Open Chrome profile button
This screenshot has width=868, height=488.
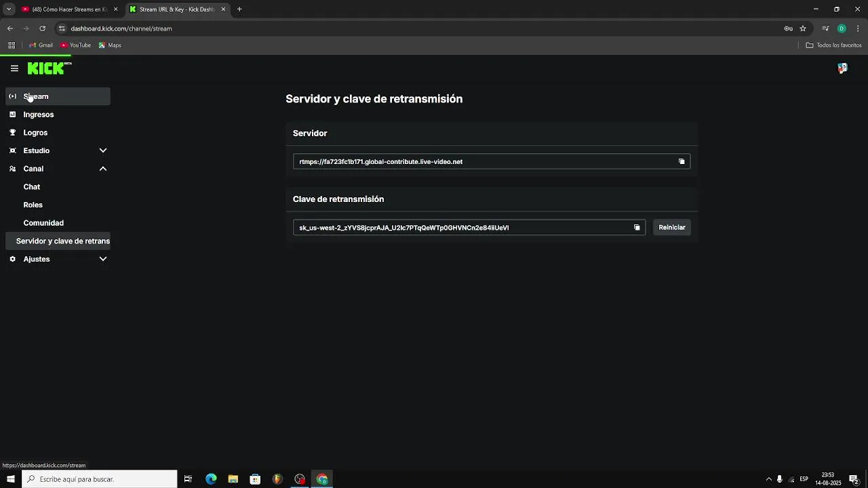pyautogui.click(x=842, y=28)
